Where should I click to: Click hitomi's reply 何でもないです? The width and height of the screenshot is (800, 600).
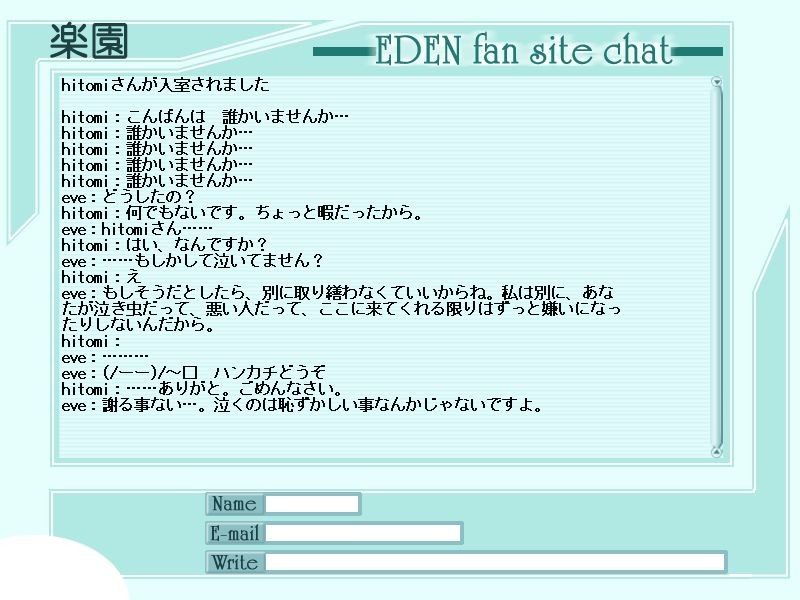click(x=242, y=213)
